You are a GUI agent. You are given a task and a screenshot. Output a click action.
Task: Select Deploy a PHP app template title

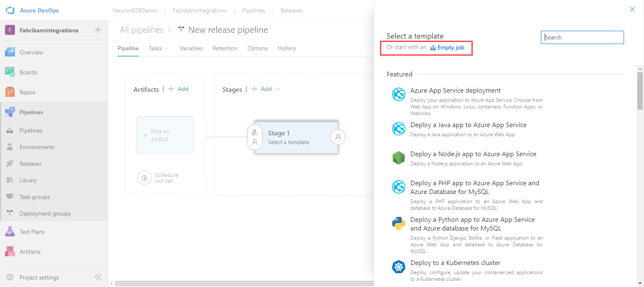click(x=475, y=187)
